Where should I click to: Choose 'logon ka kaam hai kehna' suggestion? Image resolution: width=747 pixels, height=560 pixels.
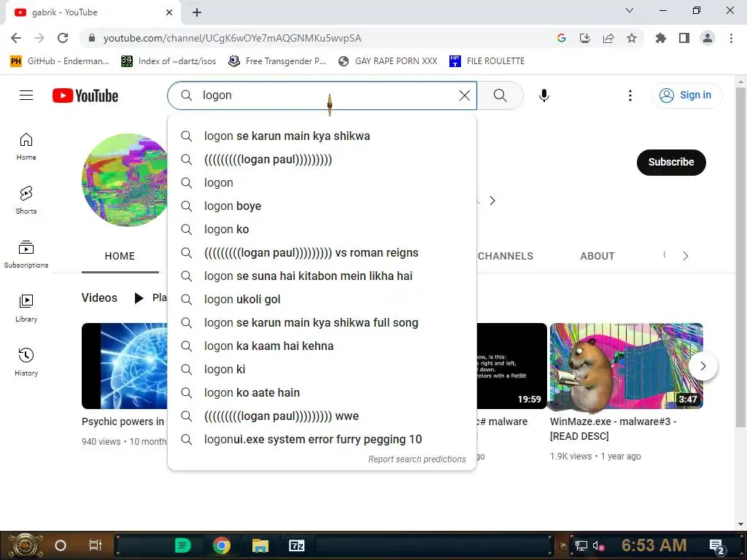[x=322, y=346]
